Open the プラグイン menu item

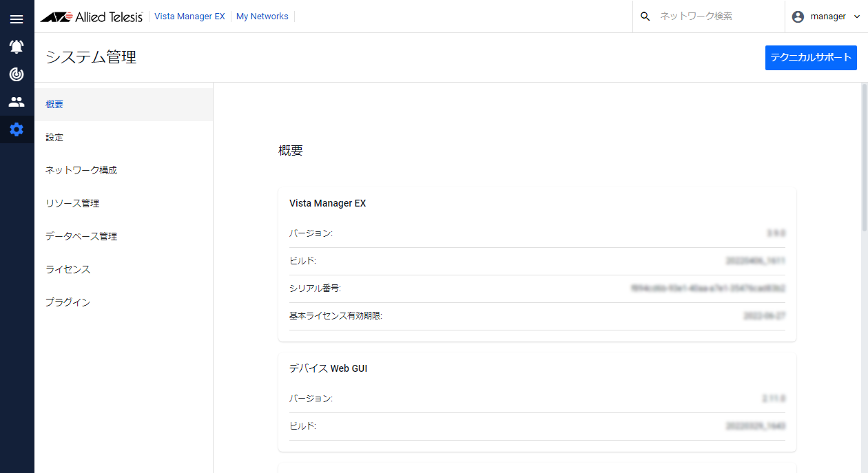67,302
